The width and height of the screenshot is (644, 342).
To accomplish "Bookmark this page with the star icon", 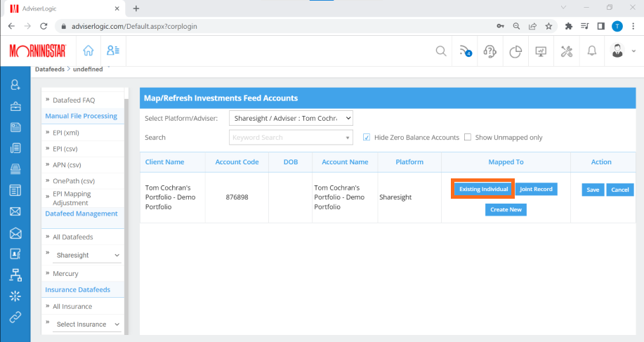I will [548, 26].
